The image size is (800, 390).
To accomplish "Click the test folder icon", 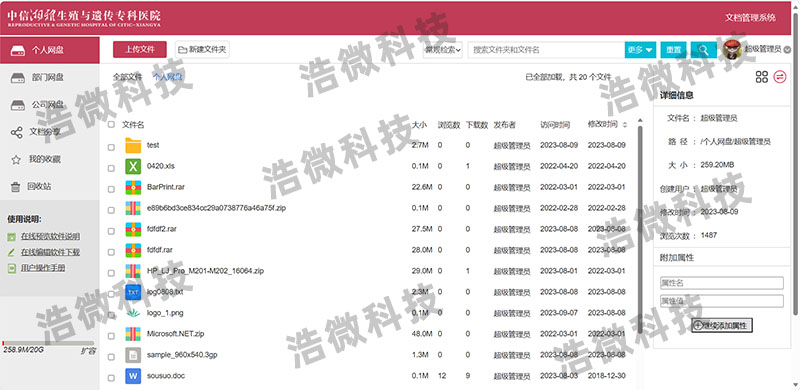I will 133,145.
